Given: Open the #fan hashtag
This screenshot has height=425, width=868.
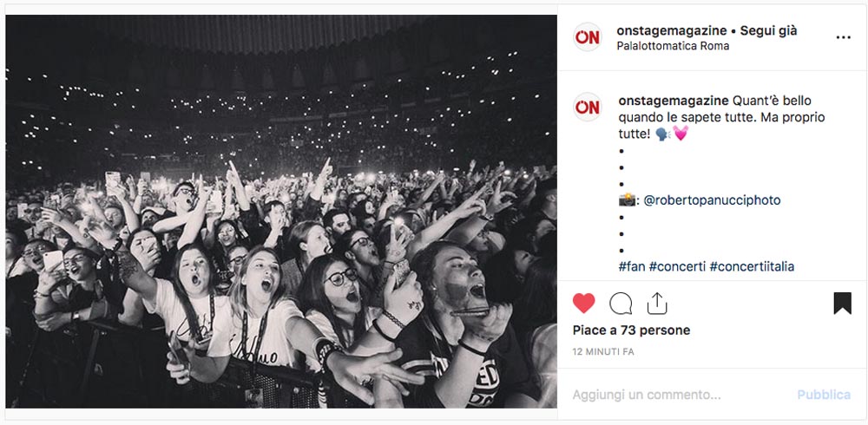Looking at the screenshot, I should pos(632,267).
